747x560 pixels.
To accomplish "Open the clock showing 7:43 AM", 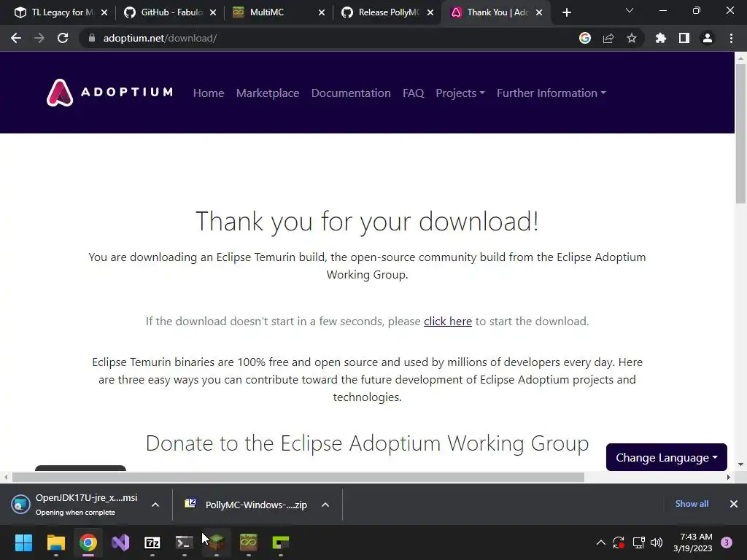I will (x=693, y=542).
